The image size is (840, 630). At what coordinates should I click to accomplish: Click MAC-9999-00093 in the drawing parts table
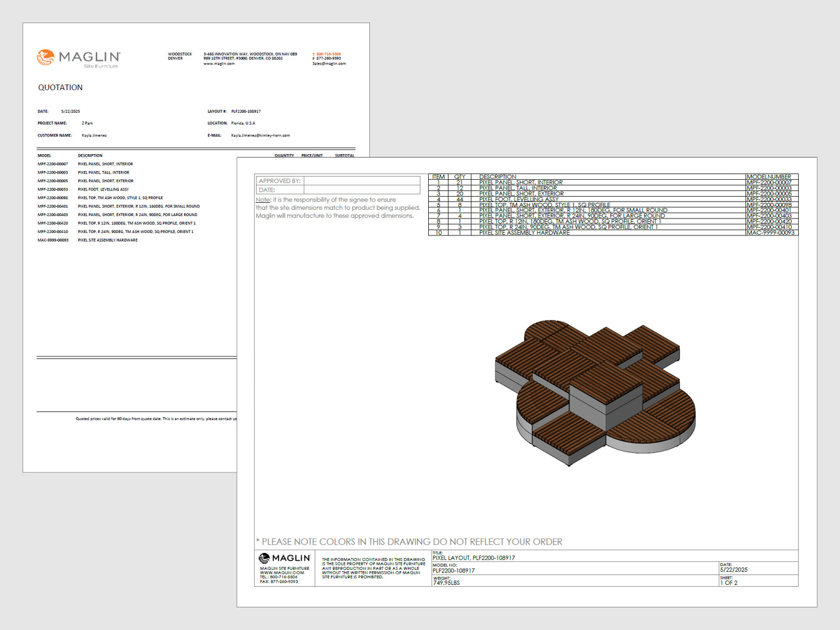[771, 233]
